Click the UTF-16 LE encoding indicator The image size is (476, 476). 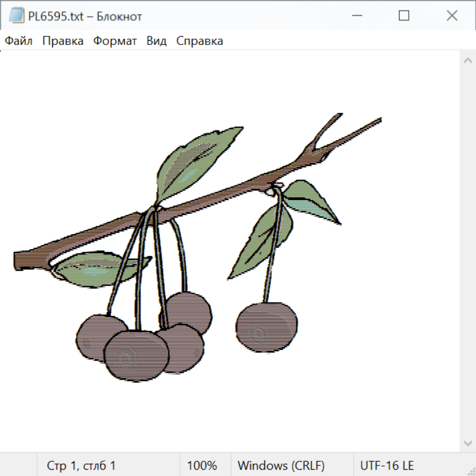pos(387,465)
